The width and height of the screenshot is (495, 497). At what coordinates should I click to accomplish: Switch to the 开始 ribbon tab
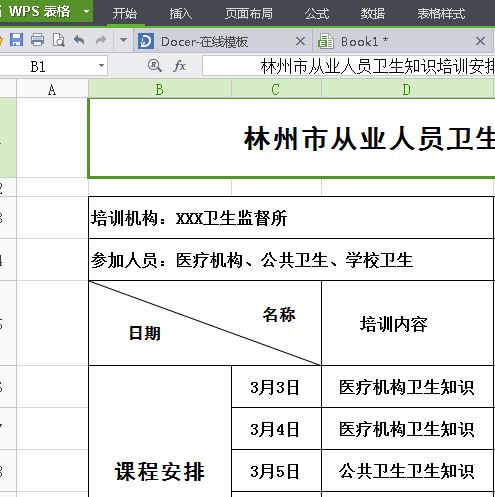[124, 13]
